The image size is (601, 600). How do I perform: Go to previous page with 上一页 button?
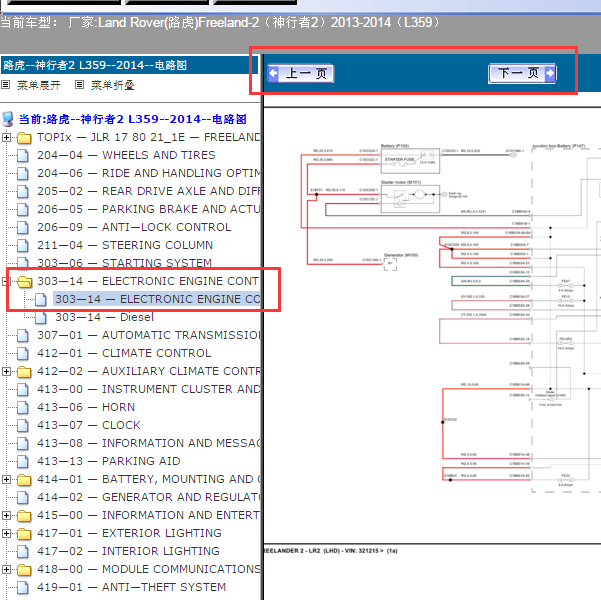click(301, 73)
